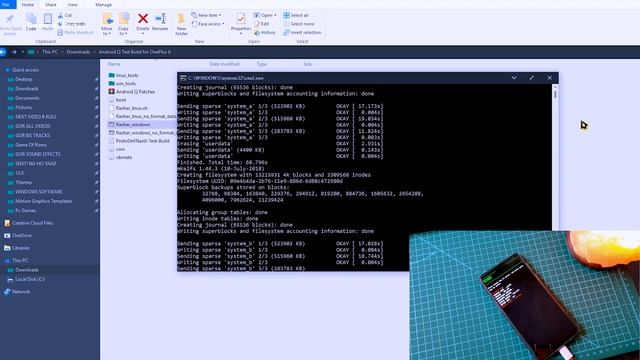
Task: Select the linux_tools folder
Action: tap(127, 76)
